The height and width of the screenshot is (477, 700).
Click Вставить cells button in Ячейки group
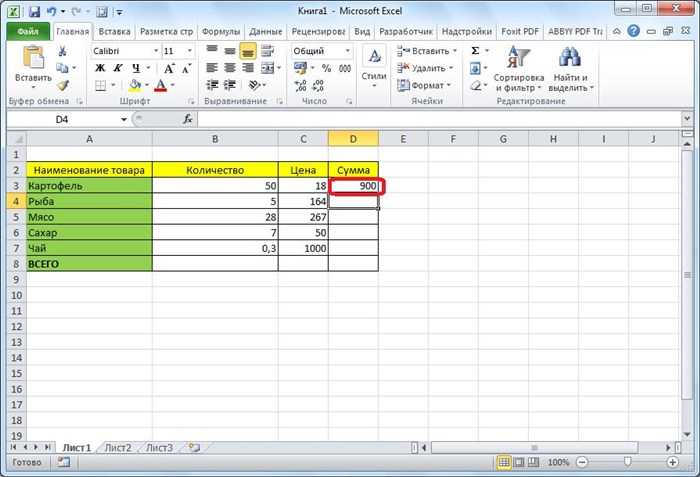[427, 51]
